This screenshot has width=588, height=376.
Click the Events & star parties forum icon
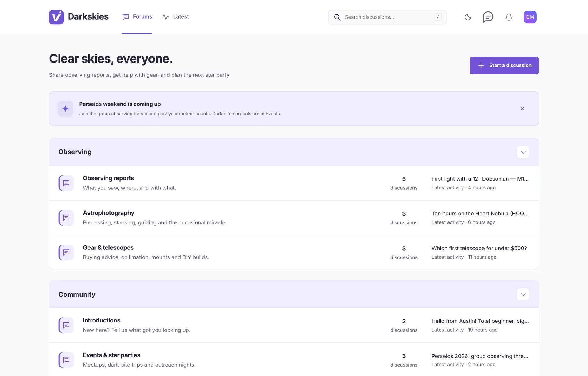click(x=66, y=360)
